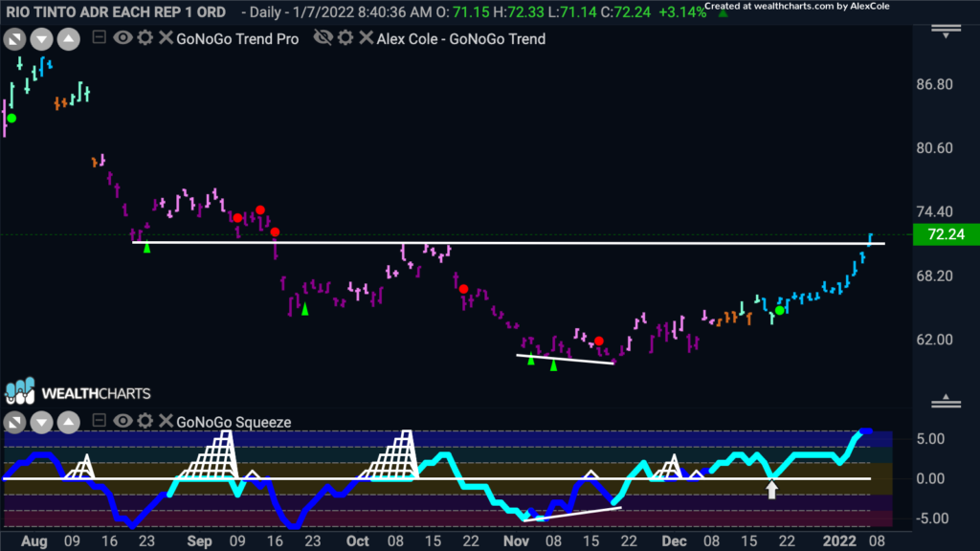This screenshot has width=980, height=551.
Task: Click the 0.00 squeeze axis label
Action: (930, 478)
